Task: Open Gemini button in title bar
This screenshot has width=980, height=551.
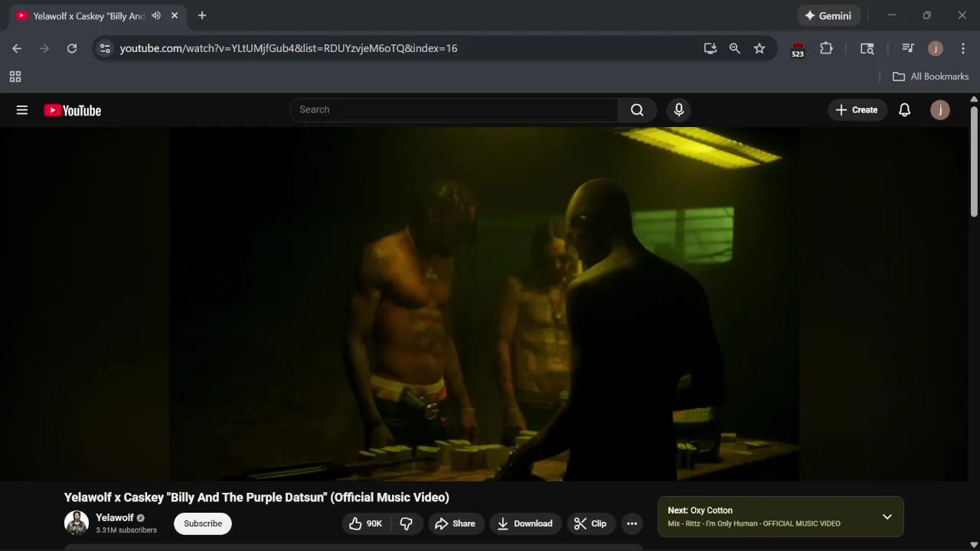Action: click(x=829, y=15)
